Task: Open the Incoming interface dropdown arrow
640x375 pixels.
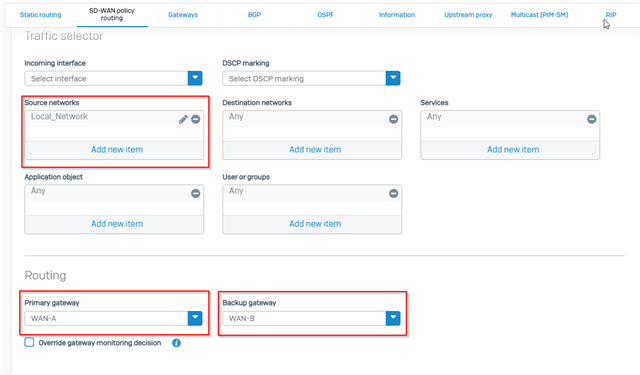Action: click(x=195, y=78)
